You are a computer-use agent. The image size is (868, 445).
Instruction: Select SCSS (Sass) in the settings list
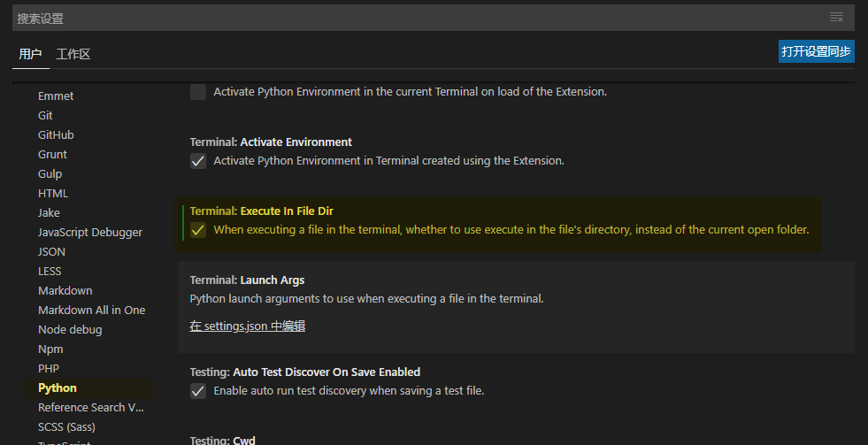tap(66, 426)
